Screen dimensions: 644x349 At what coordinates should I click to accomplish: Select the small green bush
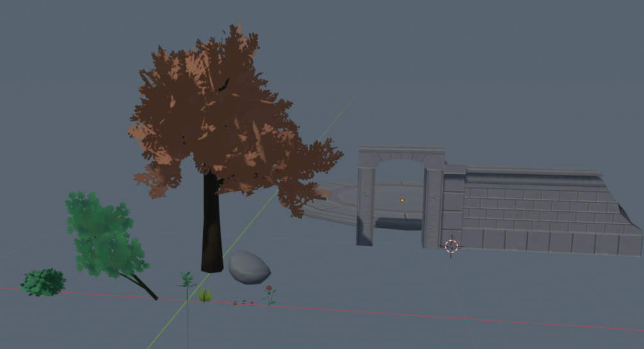[43, 282]
